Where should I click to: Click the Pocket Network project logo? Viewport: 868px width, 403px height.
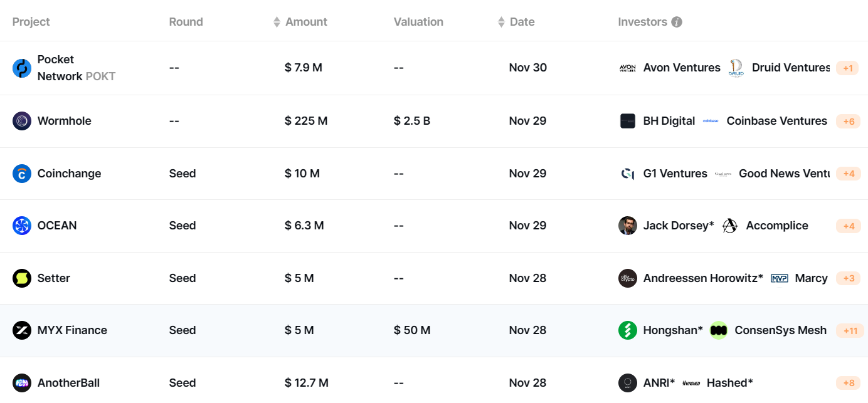coord(22,68)
